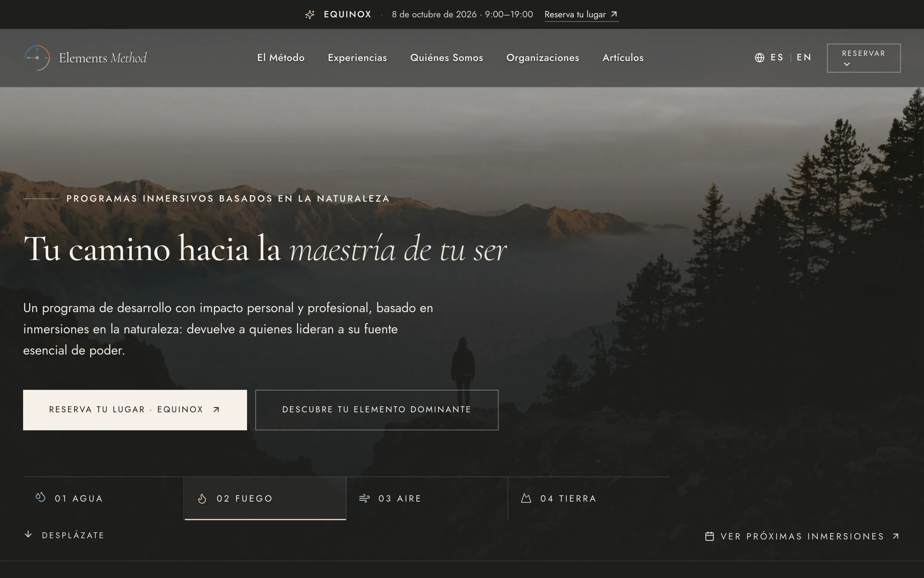Open the El Método menu
The image size is (924, 578).
281,58
